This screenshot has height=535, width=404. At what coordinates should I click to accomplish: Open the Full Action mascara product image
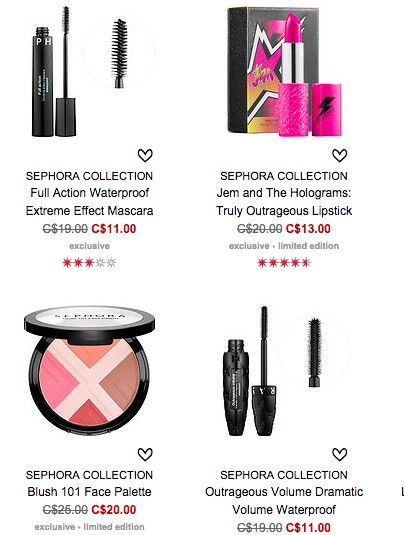tap(54, 72)
